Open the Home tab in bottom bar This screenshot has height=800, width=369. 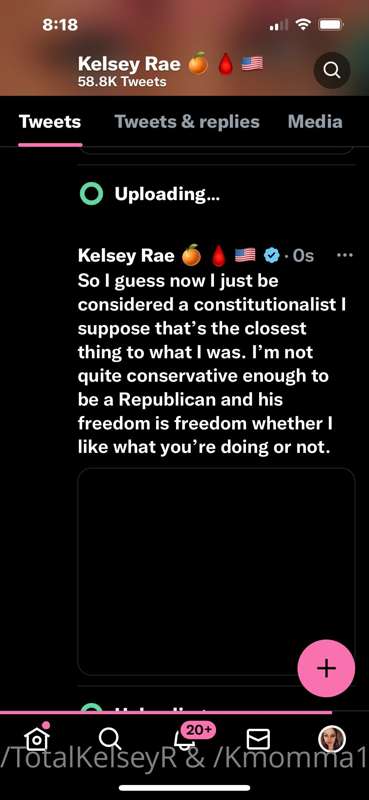pyautogui.click(x=37, y=737)
